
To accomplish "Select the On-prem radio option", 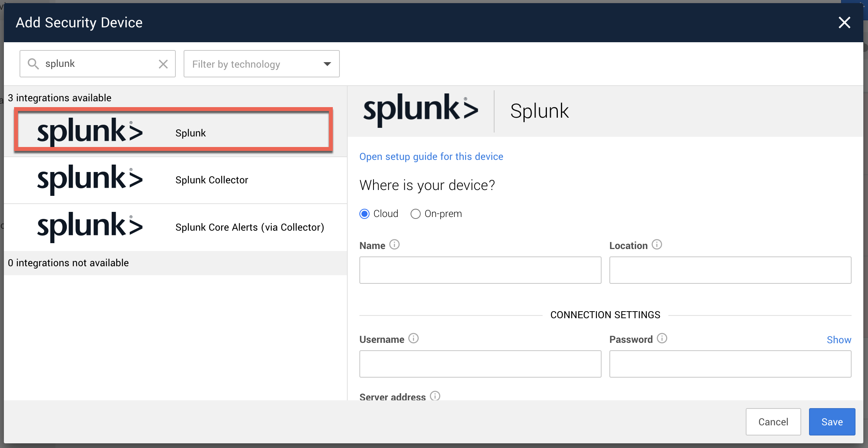I will [x=416, y=214].
